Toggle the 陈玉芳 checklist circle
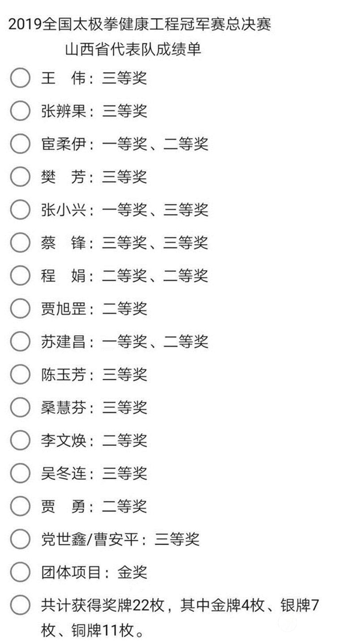The image size is (358, 644). (x=20, y=374)
